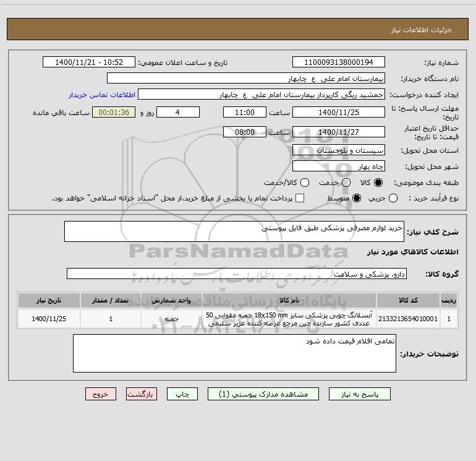
Task: Click the خروج exit button
Action: [101, 394]
